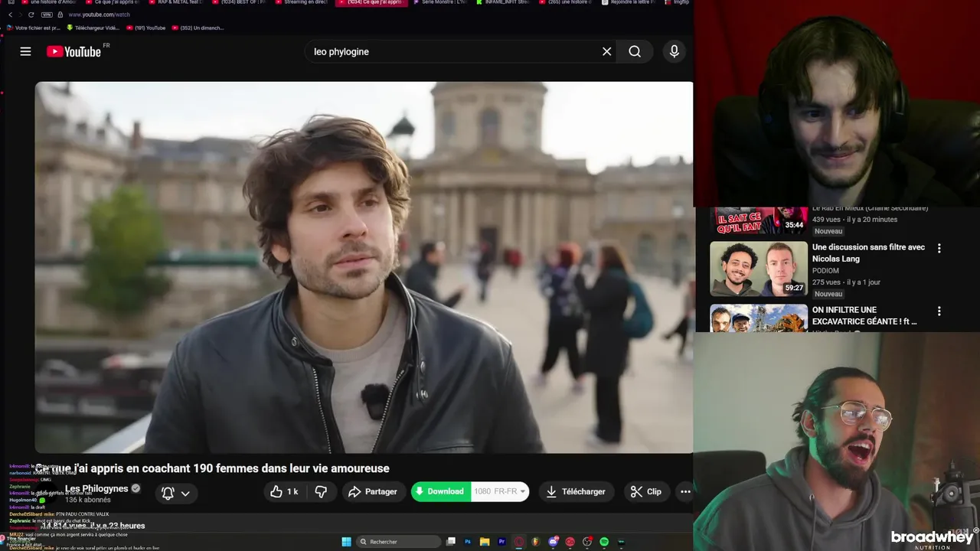Open Spotify from the taskbar
The image size is (980, 551).
click(x=604, y=542)
